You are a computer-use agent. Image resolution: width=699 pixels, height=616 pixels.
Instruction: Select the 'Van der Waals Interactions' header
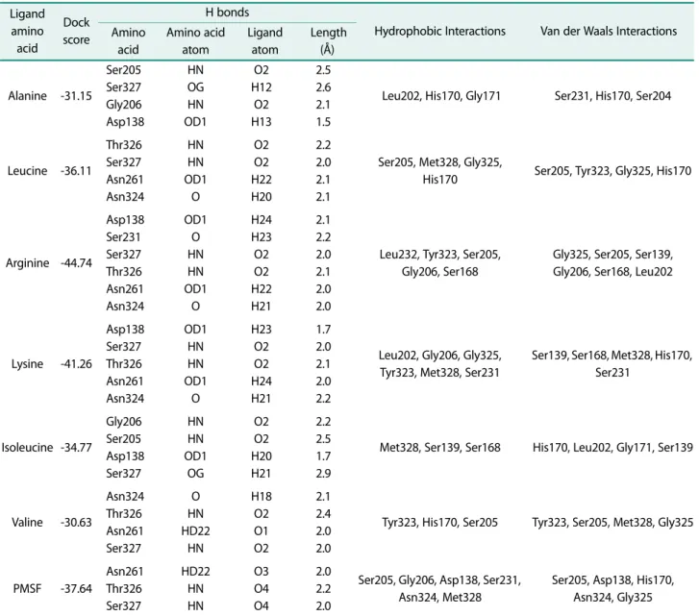tap(609, 31)
